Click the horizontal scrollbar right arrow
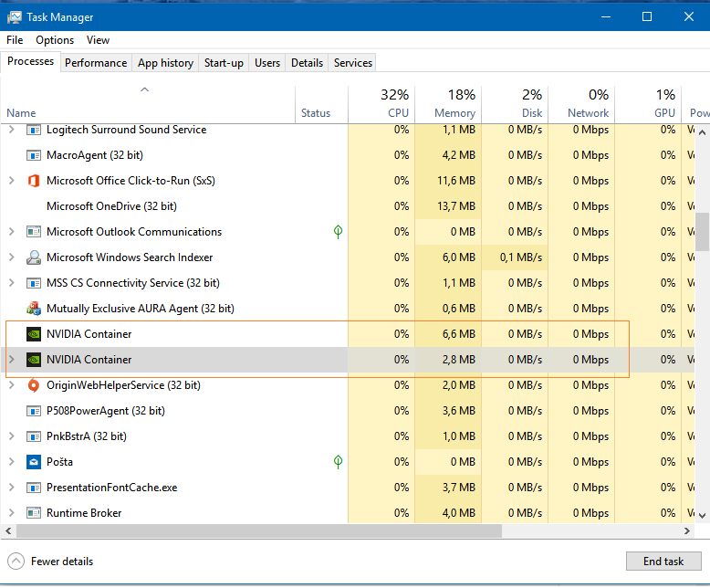Image resolution: width=710 pixels, height=588 pixels. click(x=687, y=531)
